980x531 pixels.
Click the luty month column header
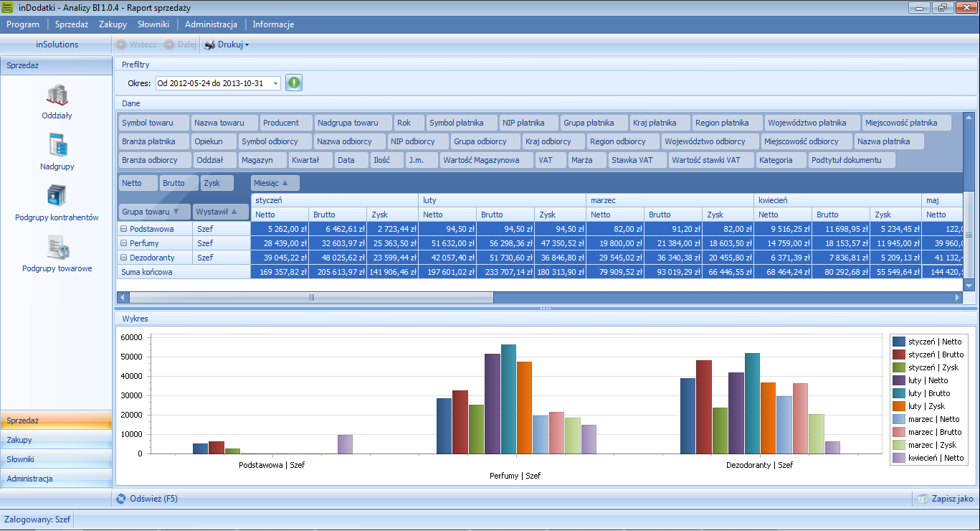pos(502,200)
